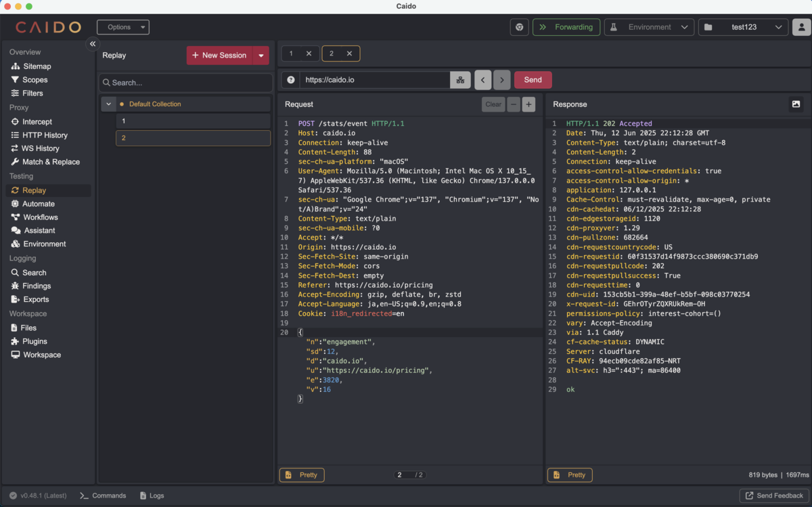Click the help icon beside URL field
Image resolution: width=812 pixels, height=507 pixels.
[x=291, y=80]
